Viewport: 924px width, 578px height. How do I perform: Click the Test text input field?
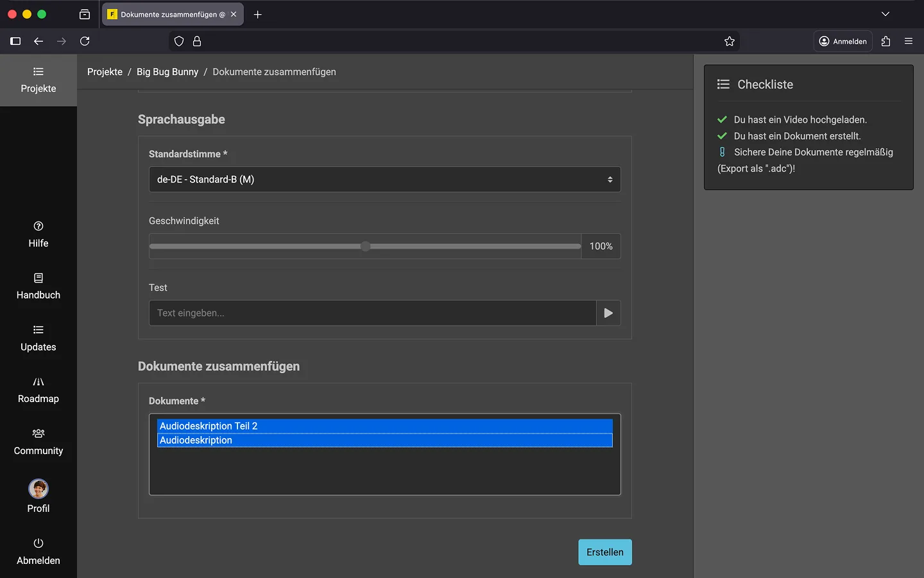(x=372, y=313)
